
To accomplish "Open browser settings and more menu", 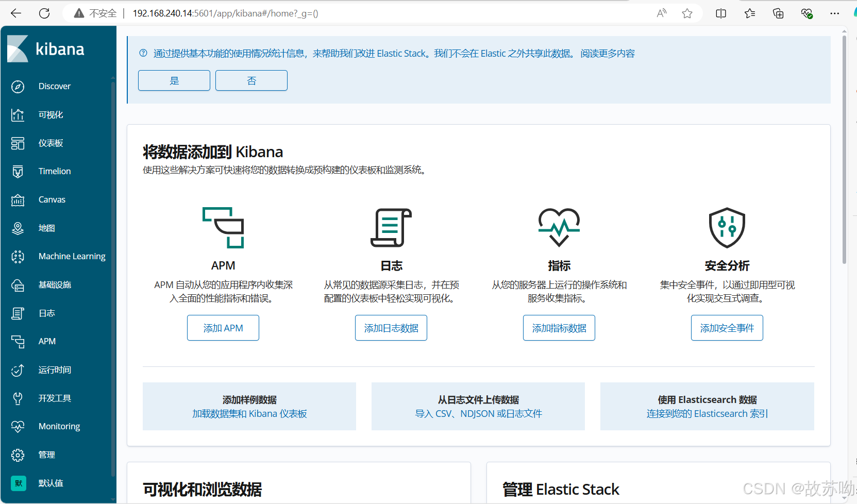I will 835,13.
